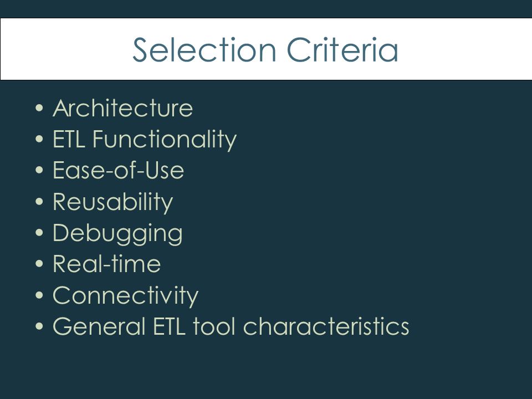Select the 'Architecture' bullet text
532x399 pixels.
pyautogui.click(x=123, y=108)
